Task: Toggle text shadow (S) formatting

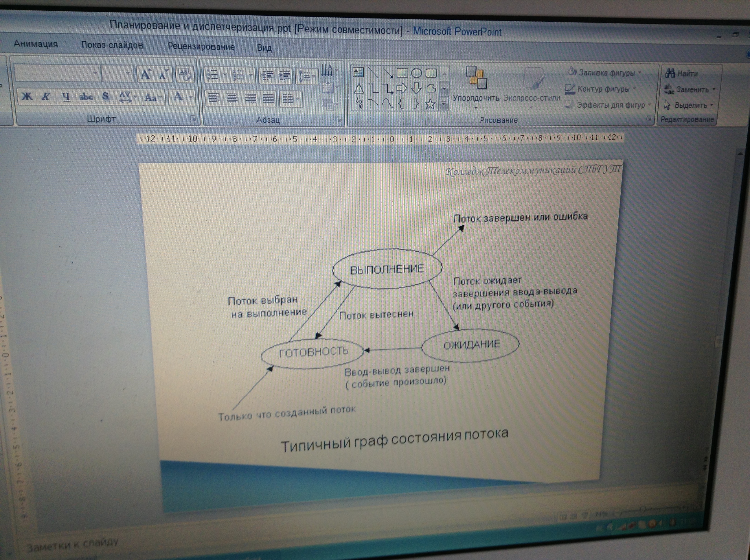Action: [105, 97]
